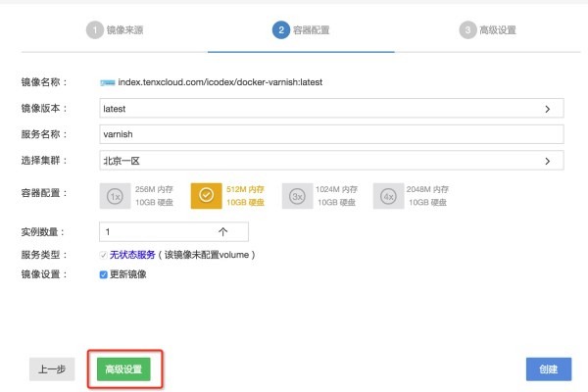This screenshot has width=588, height=392.
Task: Select the 1x 256M memory container icon
Action: [x=115, y=197]
